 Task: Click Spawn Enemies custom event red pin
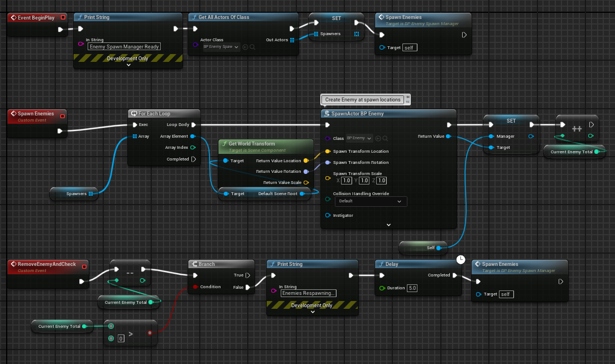coord(63,116)
